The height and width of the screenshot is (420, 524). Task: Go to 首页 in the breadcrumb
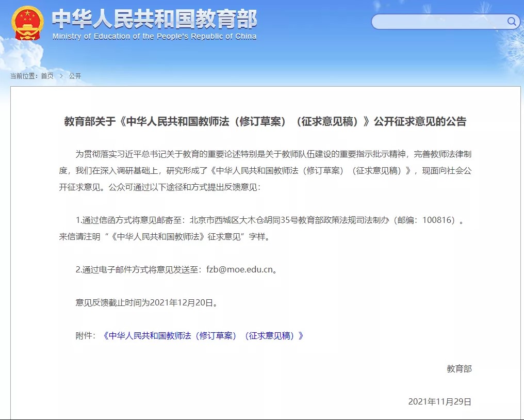[47, 76]
